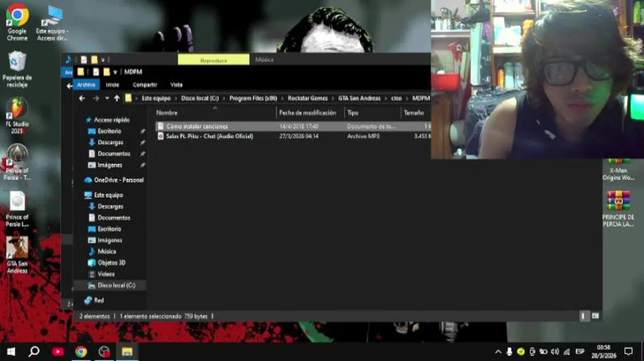
Task: Open the Este equipo desktop shortcut
Action: click(x=52, y=23)
